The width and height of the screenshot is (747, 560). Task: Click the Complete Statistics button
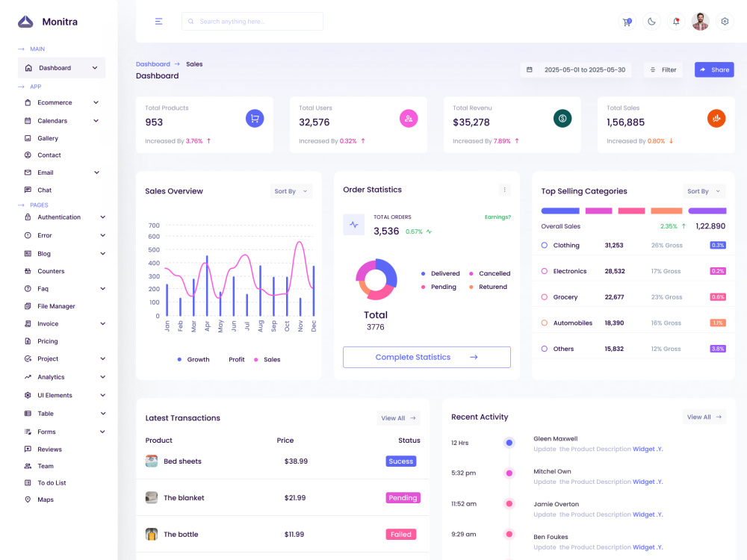[x=427, y=357]
